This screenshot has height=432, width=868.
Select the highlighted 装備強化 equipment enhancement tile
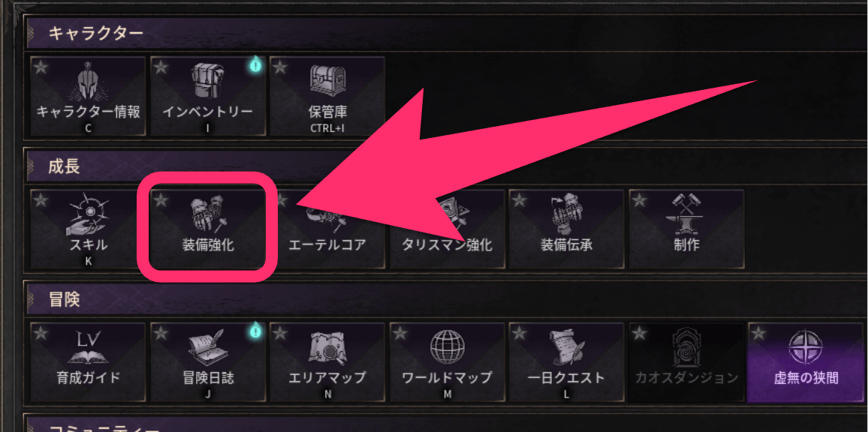click(208, 229)
